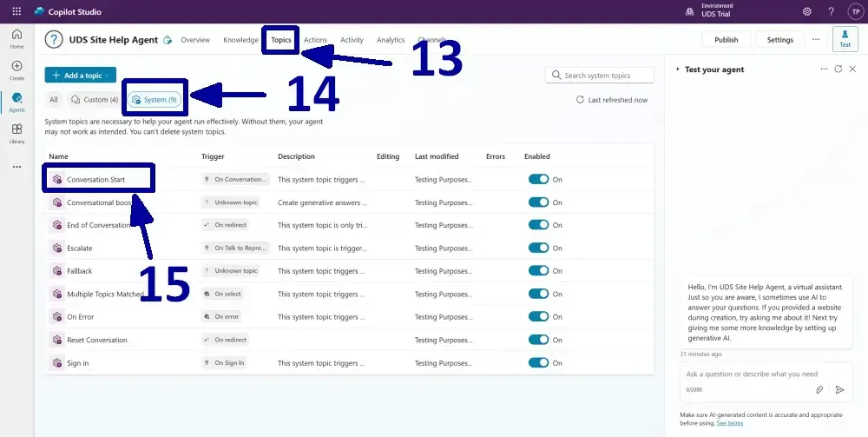Image resolution: width=868 pixels, height=437 pixels.
Task: Click the Search system topics field
Action: 600,76
